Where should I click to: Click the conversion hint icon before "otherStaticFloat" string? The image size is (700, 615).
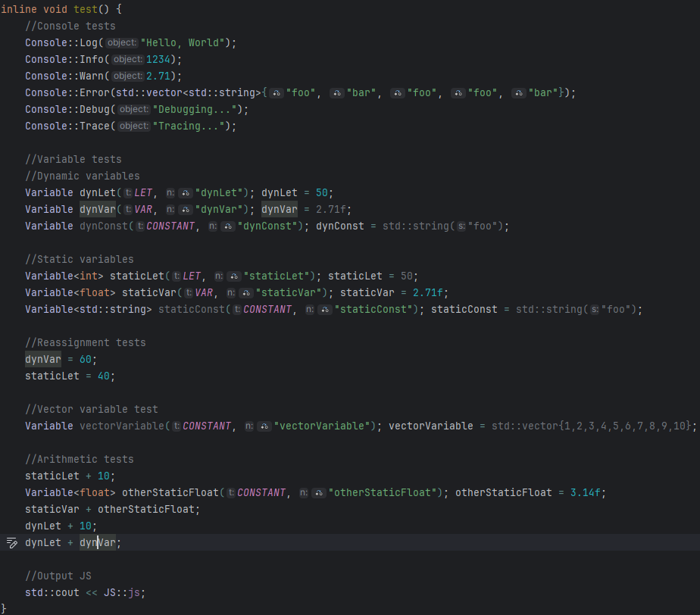click(319, 492)
